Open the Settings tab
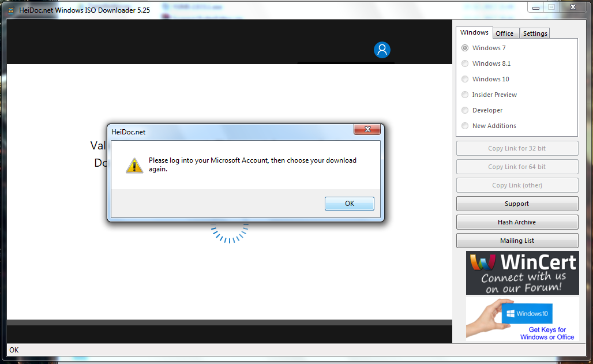Viewport: 593px width, 364px height. (x=535, y=33)
